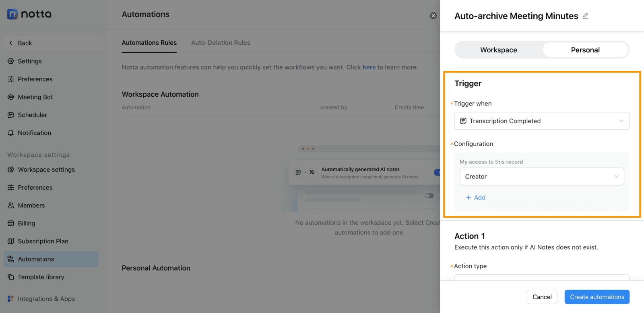The height and width of the screenshot is (313, 644).
Task: Expand the Creator dropdown chevron arrow
Action: coord(616,176)
